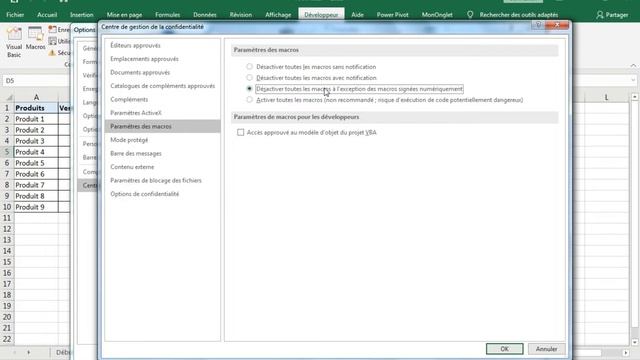Select cell 'Produit 3'
This screenshot has height=360, width=640.
tap(36, 141)
